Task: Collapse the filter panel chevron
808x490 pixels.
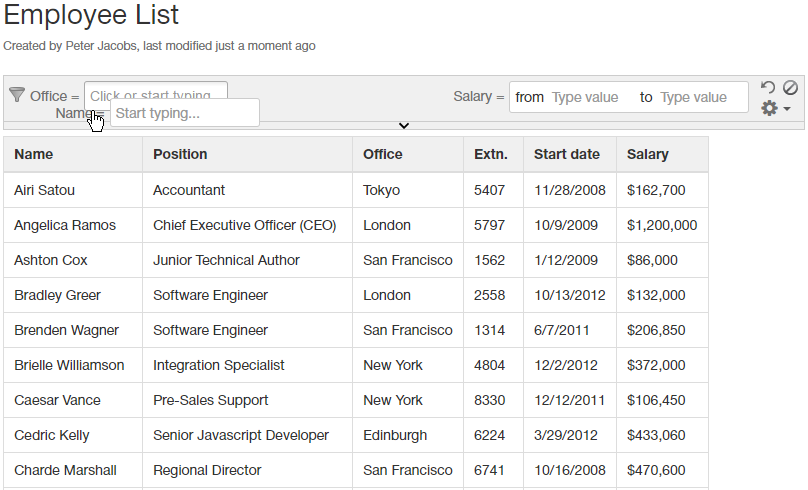Action: coord(404,126)
